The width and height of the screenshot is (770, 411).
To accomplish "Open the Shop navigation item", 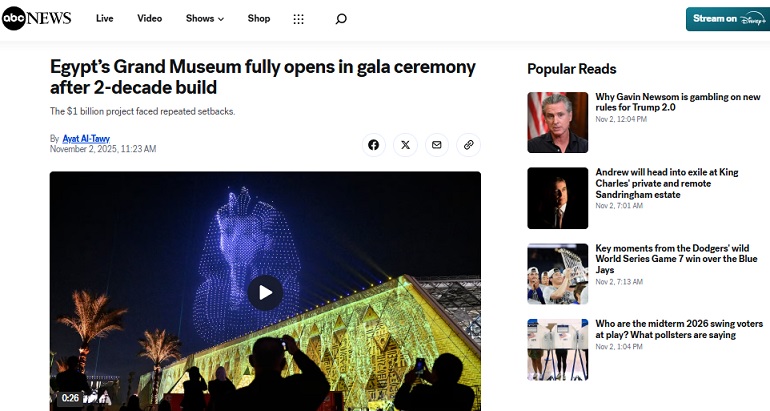I will point(259,19).
